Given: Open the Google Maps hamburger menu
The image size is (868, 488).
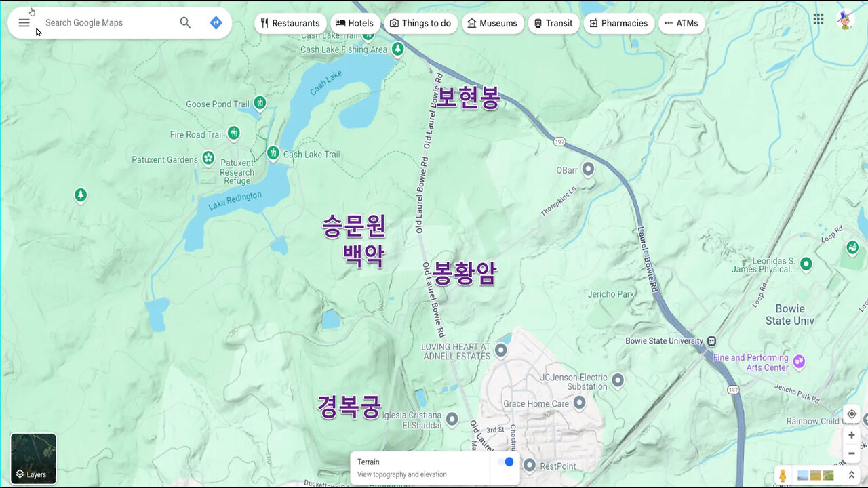Looking at the screenshot, I should (x=24, y=22).
